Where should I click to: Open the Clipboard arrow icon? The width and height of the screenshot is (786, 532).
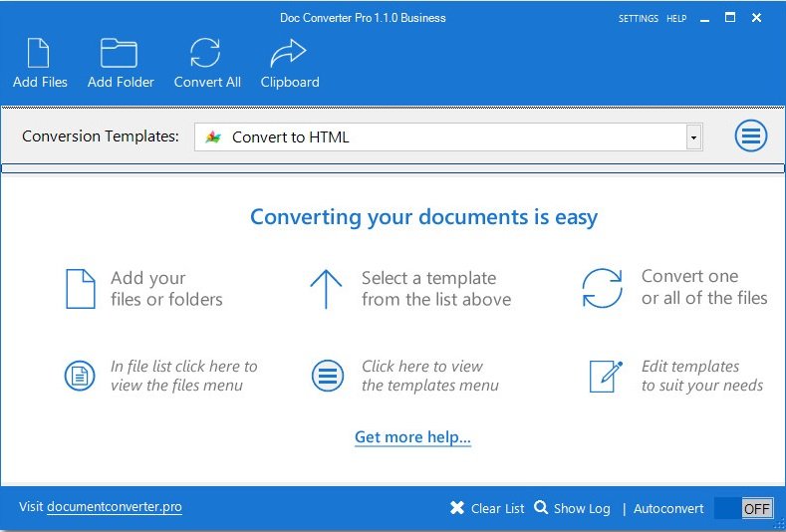(x=289, y=53)
